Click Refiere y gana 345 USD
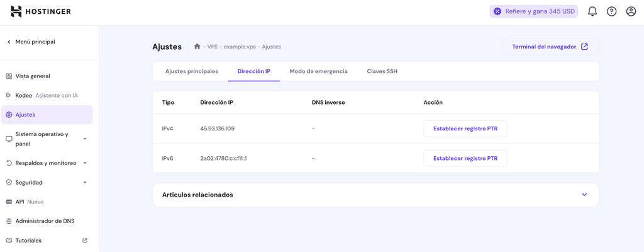The width and height of the screenshot is (644, 252). click(x=533, y=11)
